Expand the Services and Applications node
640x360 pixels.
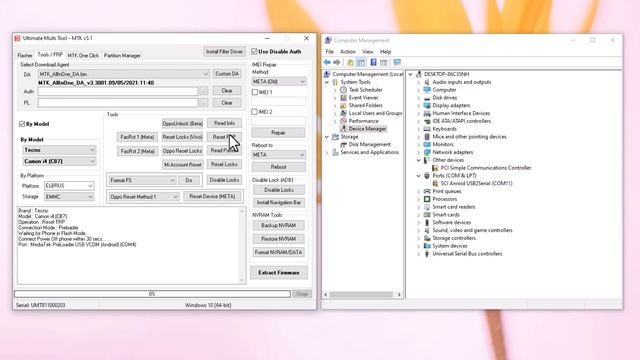coord(327,152)
